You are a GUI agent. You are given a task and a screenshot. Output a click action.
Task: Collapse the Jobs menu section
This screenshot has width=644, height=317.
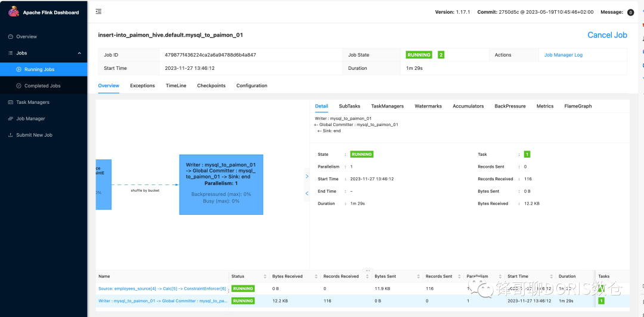44,53
